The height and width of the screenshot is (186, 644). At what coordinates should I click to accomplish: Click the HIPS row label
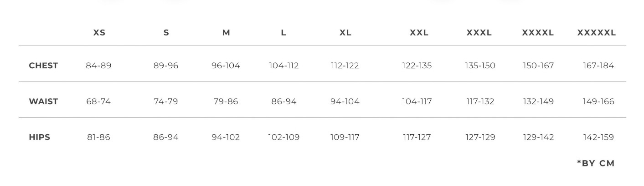pyautogui.click(x=40, y=137)
